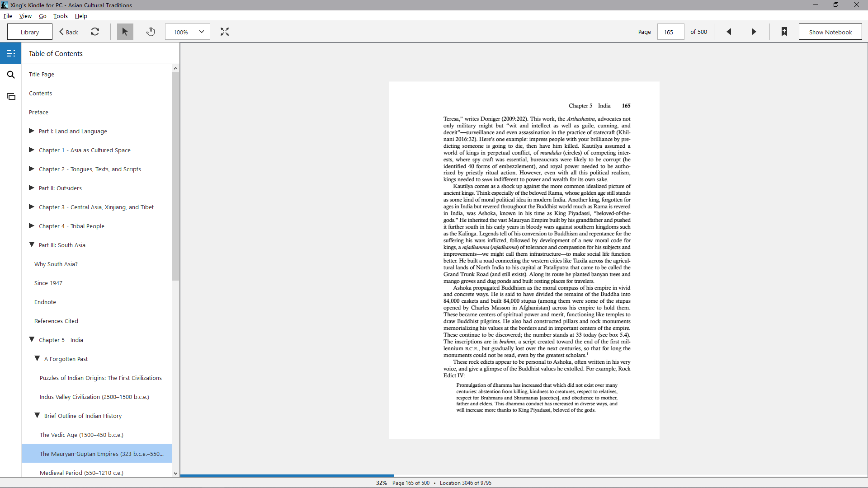Collapse Brief Outline of Indian History
The height and width of the screenshot is (488, 868).
coord(37,416)
